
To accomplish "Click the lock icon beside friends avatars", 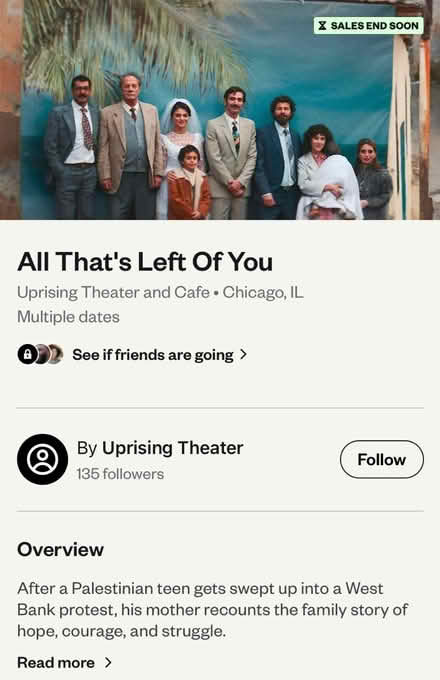I will [27, 354].
